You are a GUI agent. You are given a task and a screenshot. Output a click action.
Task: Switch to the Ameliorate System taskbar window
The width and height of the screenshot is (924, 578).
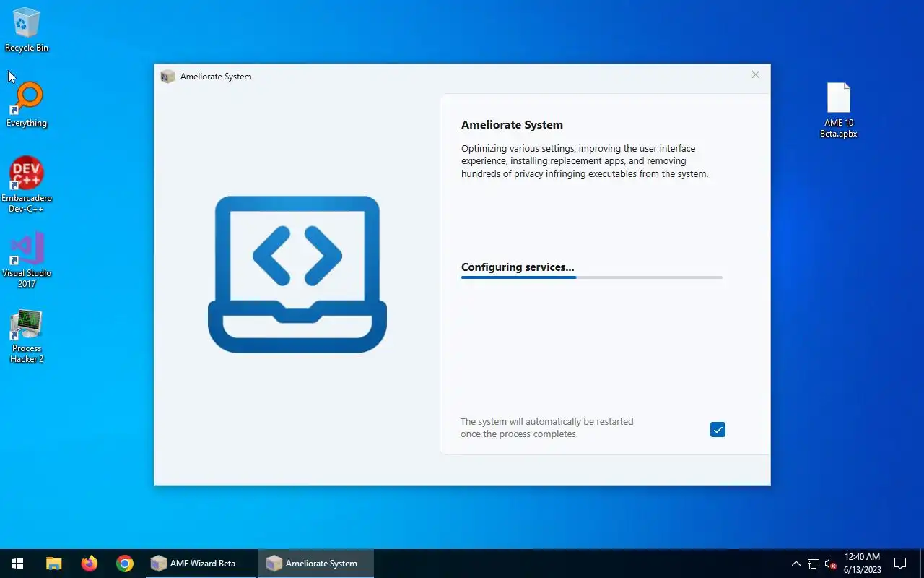pos(315,564)
